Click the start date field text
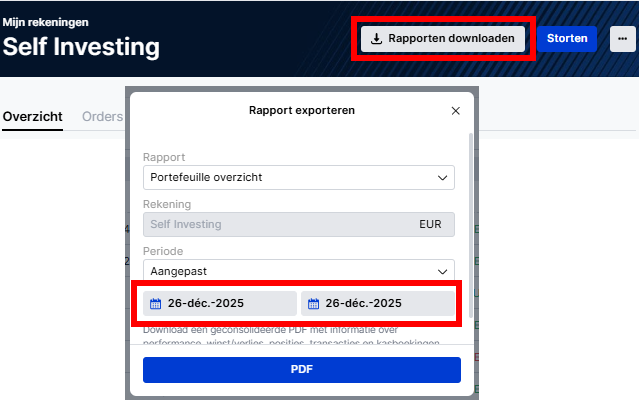 [x=206, y=303]
